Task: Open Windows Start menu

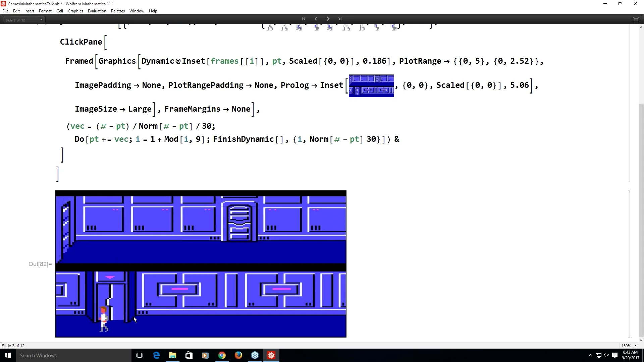Action: [x=8, y=355]
